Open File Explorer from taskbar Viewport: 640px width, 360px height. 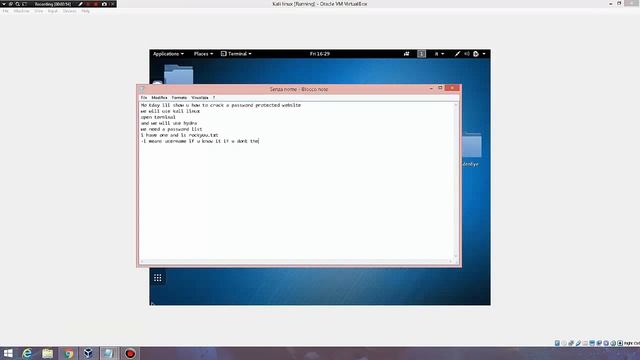coord(47,353)
